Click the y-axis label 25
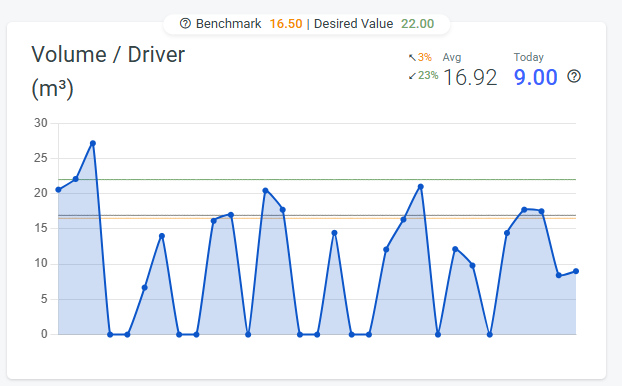Image resolution: width=622 pixels, height=386 pixels. point(40,158)
